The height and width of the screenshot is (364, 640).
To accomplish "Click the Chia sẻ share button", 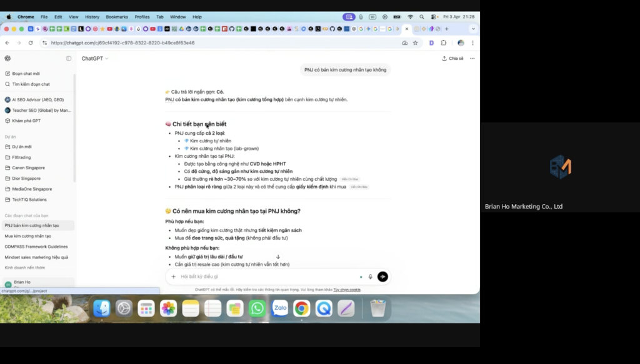I will point(452,58).
